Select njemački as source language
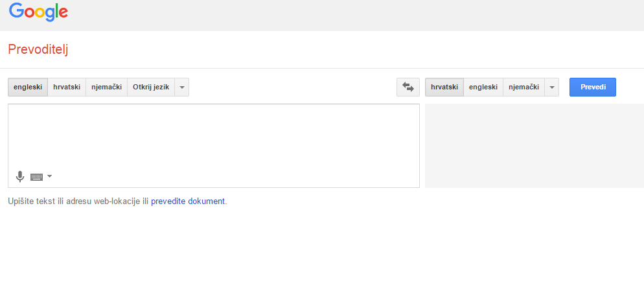The height and width of the screenshot is (298, 644). [106, 87]
